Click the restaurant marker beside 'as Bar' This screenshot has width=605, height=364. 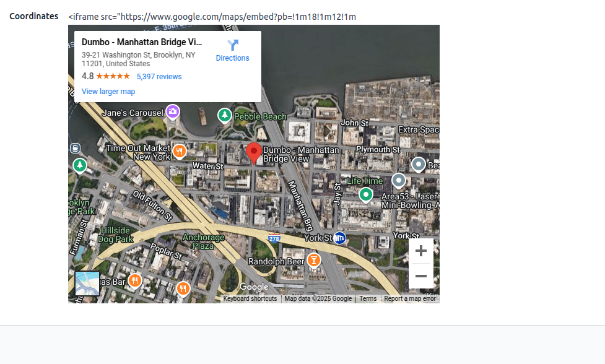tap(134, 280)
